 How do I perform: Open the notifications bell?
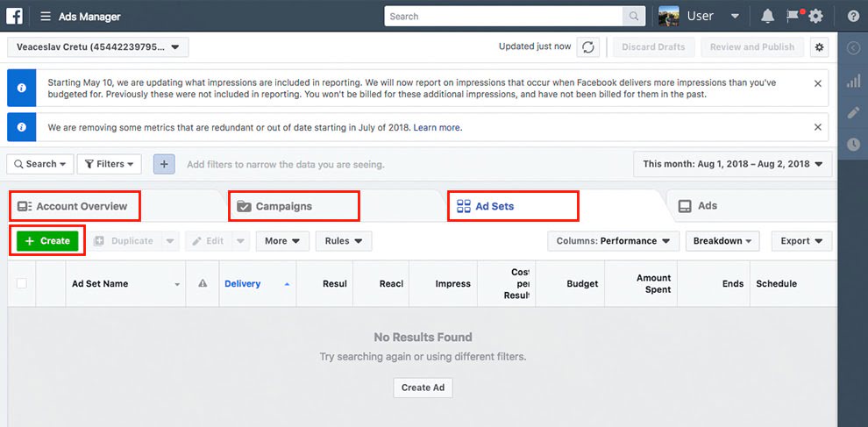tap(767, 17)
